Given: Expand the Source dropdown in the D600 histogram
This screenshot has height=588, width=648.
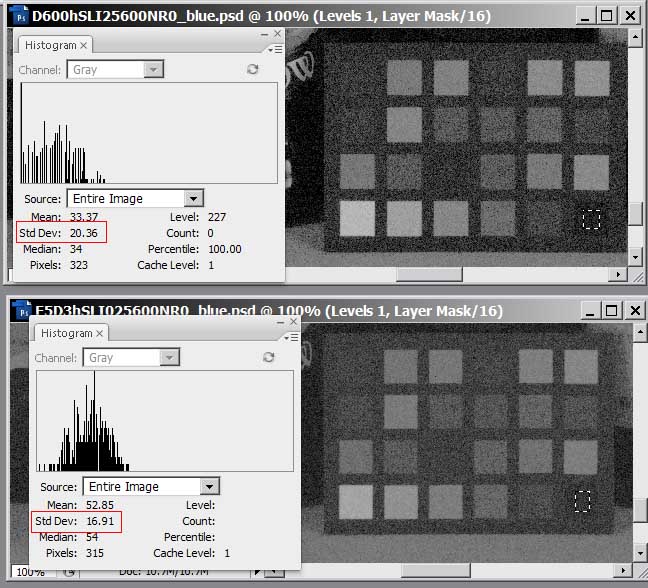Looking at the screenshot, I should click(x=193, y=198).
